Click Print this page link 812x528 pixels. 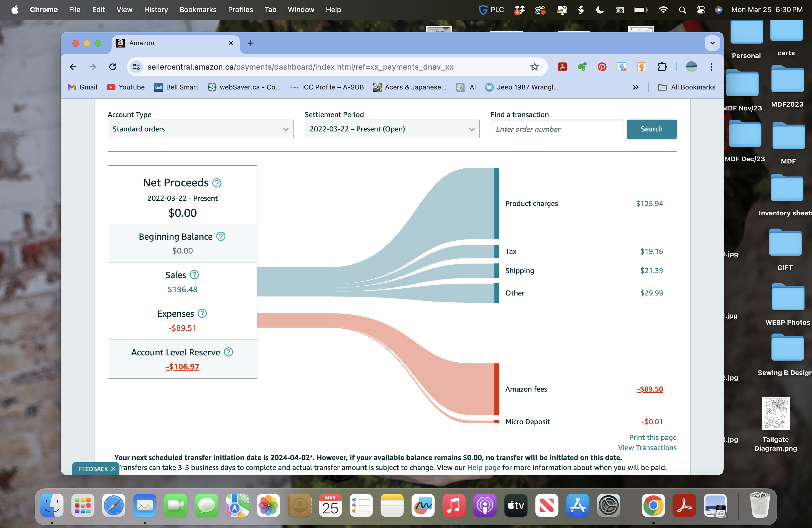[x=652, y=437]
